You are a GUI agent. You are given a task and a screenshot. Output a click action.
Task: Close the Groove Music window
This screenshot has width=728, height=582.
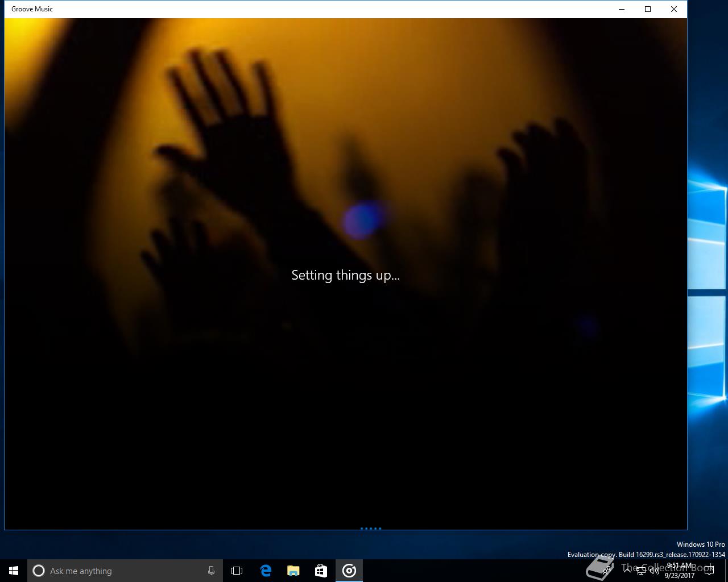[674, 9]
